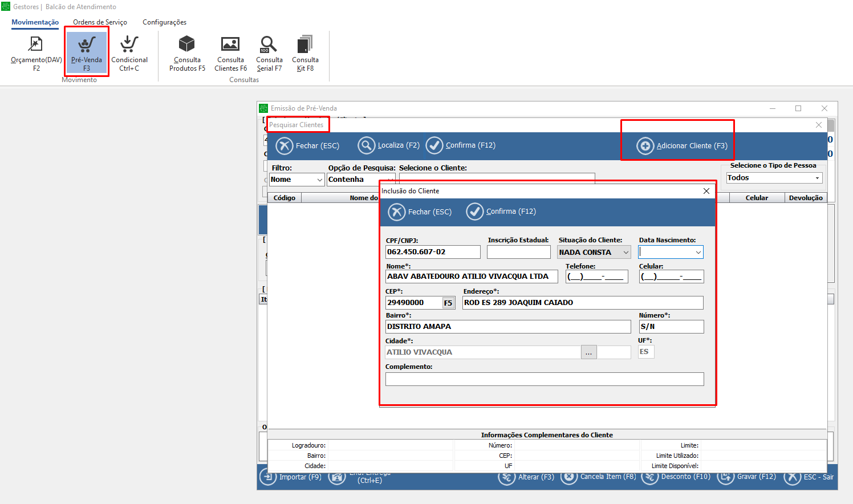Switch to Ordens de Serviço tab
Screen dimensions: 853x504
pos(100,22)
